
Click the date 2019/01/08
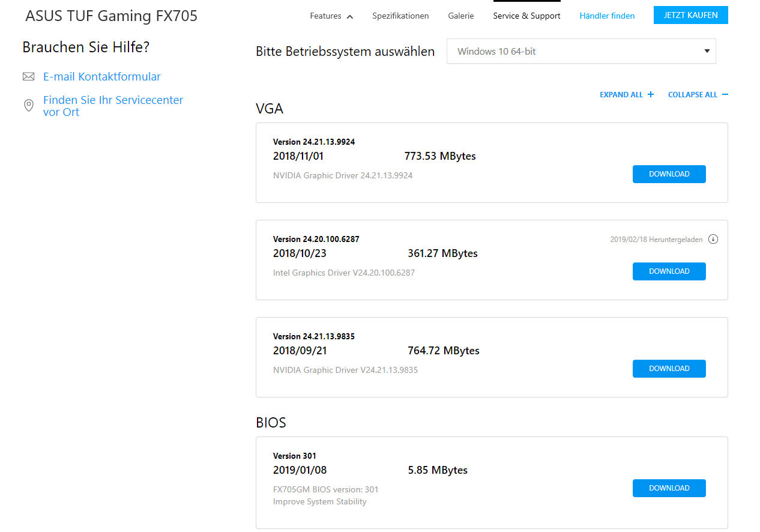pyautogui.click(x=300, y=470)
